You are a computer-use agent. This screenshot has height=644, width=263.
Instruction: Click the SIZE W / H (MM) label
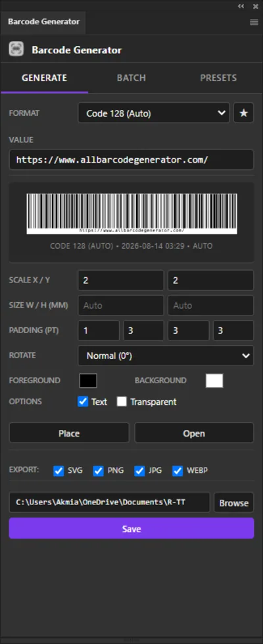pos(39,306)
